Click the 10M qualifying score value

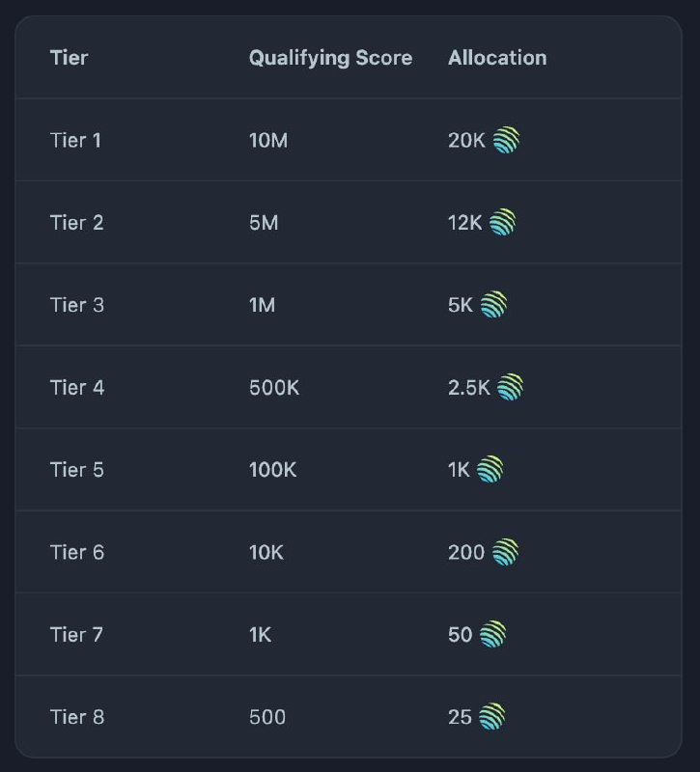(x=268, y=141)
